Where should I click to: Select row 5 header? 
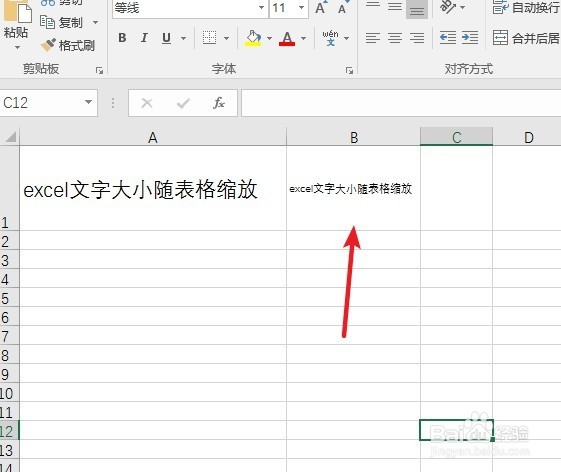click(9, 297)
